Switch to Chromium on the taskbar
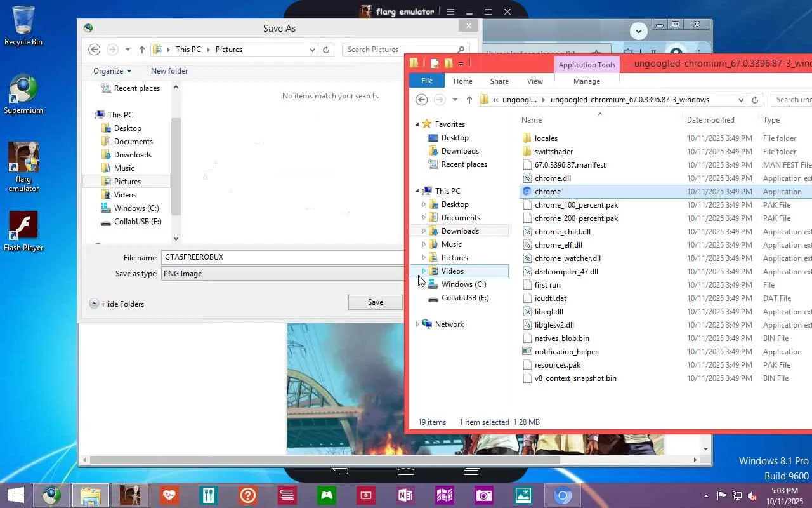 click(562, 495)
